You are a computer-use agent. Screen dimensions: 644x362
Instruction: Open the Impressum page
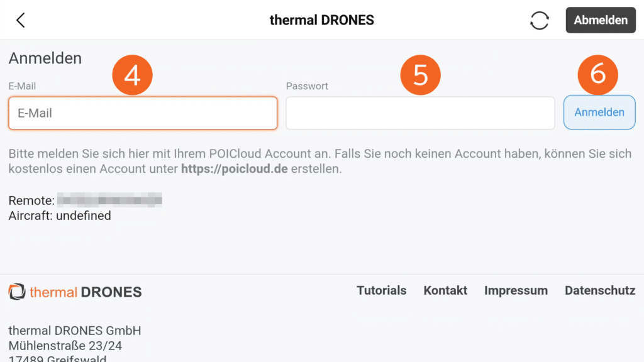(x=516, y=290)
